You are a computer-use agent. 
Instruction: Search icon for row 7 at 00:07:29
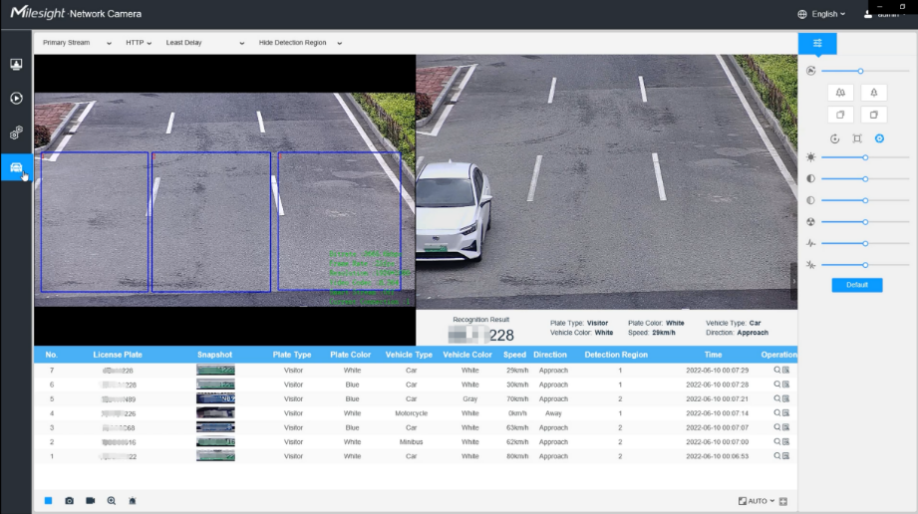[777, 370]
